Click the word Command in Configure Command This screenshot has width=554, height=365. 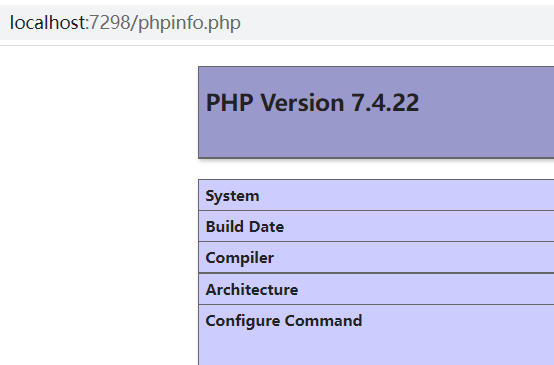(x=323, y=320)
